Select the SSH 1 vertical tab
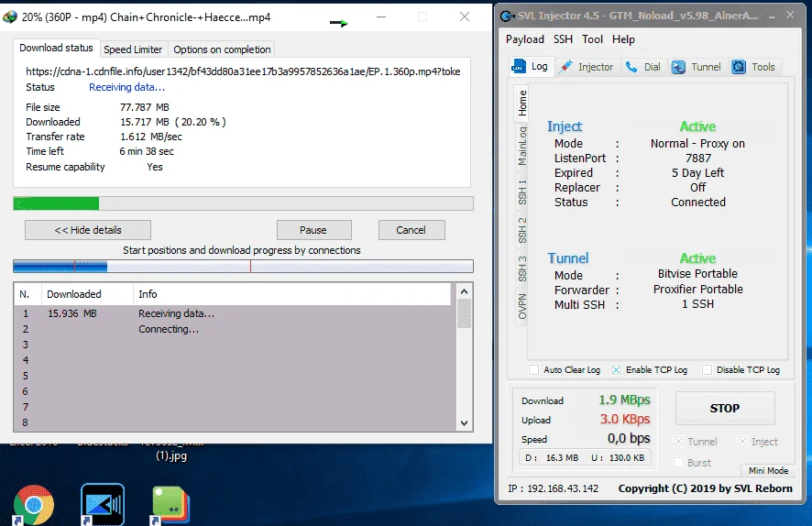The width and height of the screenshot is (812, 526). point(521,192)
